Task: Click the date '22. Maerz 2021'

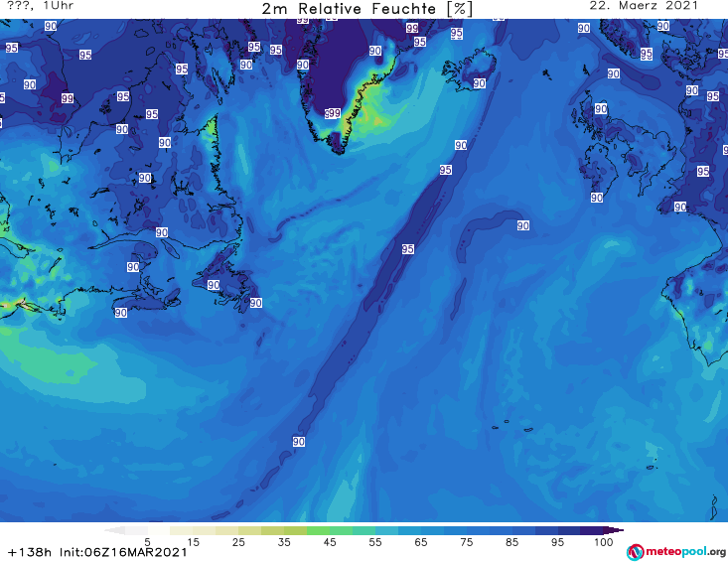Action: (x=644, y=6)
